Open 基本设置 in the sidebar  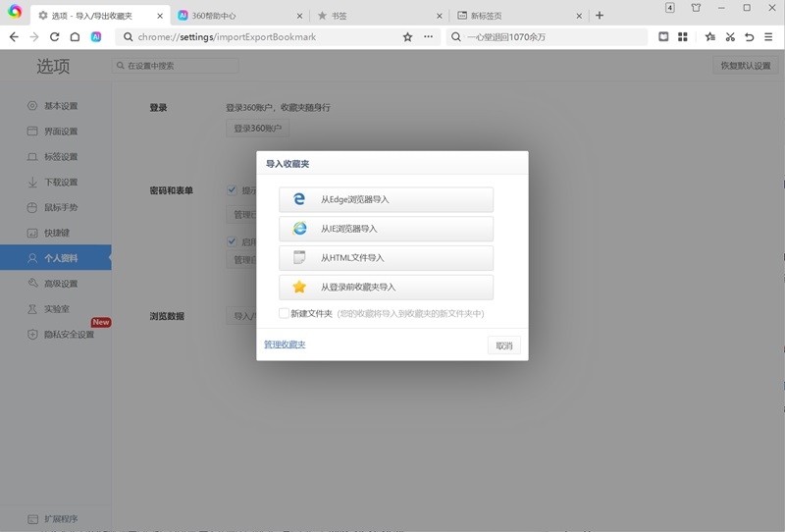(56, 106)
